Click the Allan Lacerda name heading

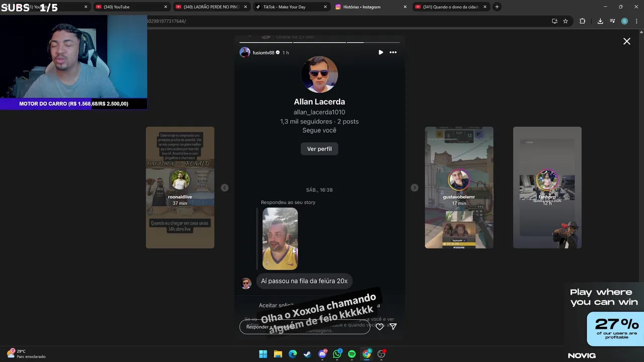(x=319, y=102)
